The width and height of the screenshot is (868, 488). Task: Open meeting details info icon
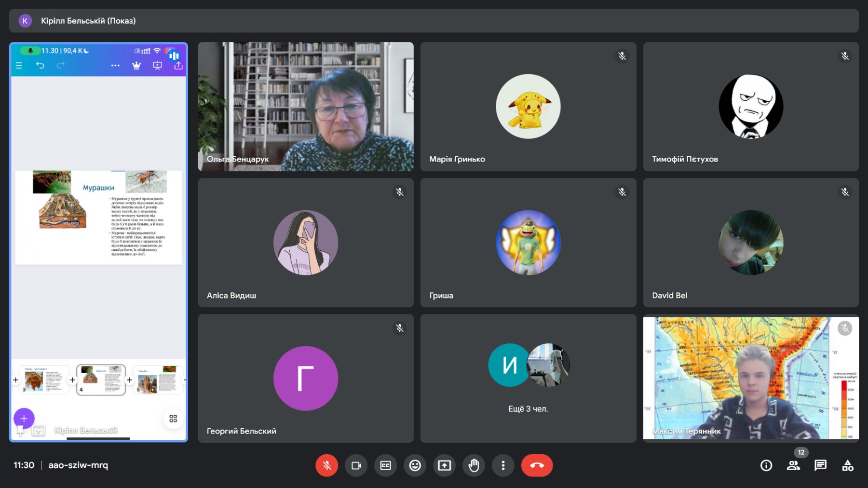coord(766,465)
